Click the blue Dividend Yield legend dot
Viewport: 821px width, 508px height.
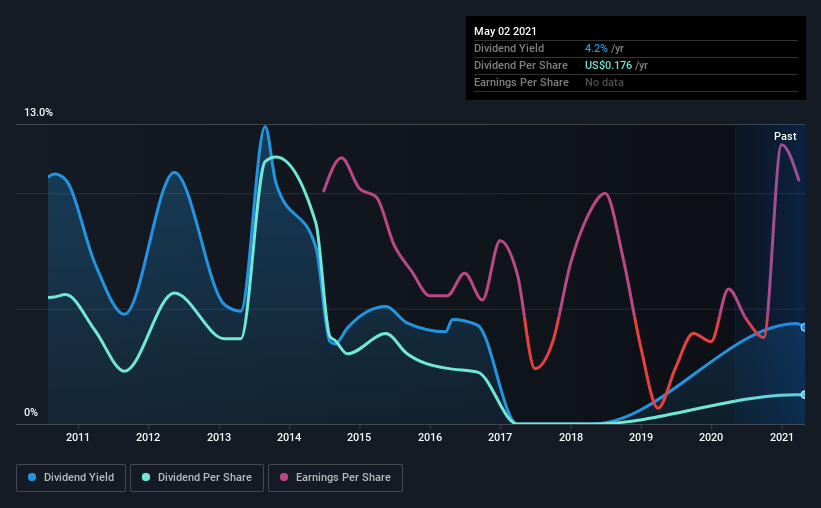point(32,477)
